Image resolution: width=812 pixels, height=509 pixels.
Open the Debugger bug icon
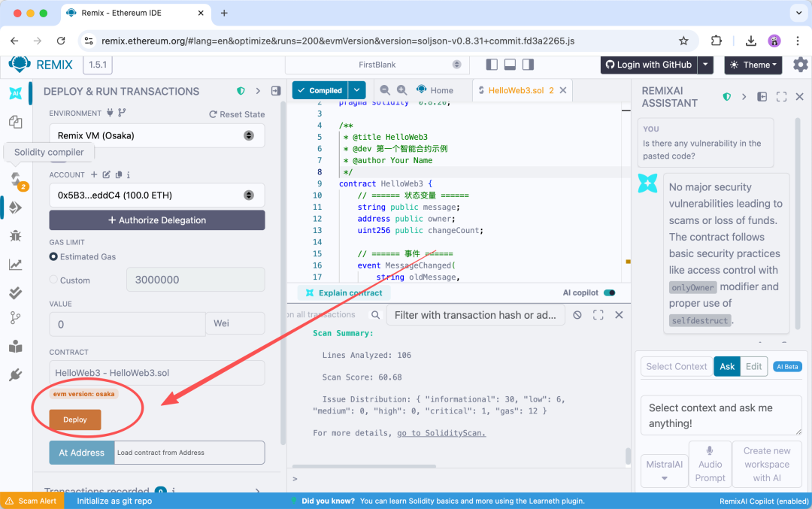tap(16, 236)
